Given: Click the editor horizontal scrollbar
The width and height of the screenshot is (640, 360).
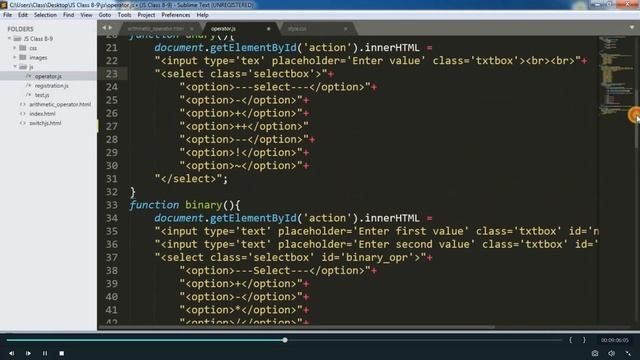Looking at the screenshot, I should point(297,327).
